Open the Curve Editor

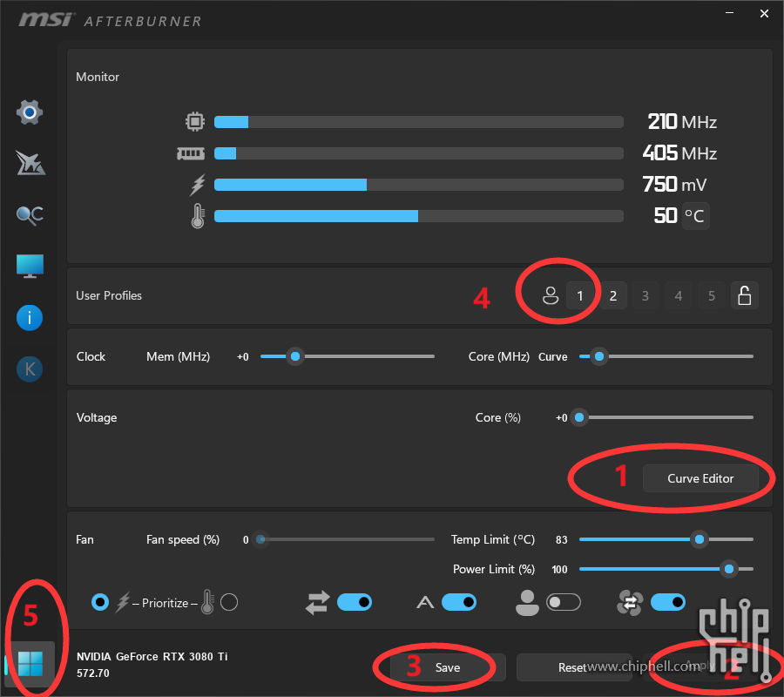pos(700,478)
